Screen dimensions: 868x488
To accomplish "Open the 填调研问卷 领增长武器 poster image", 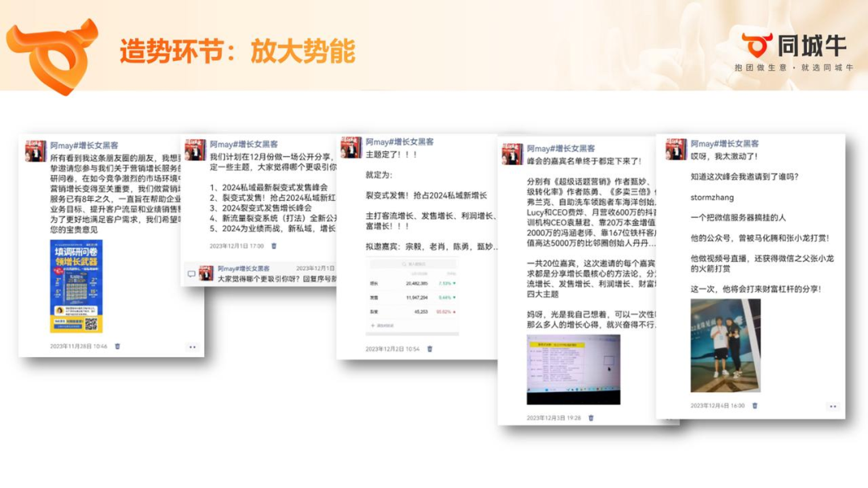I will click(76, 286).
